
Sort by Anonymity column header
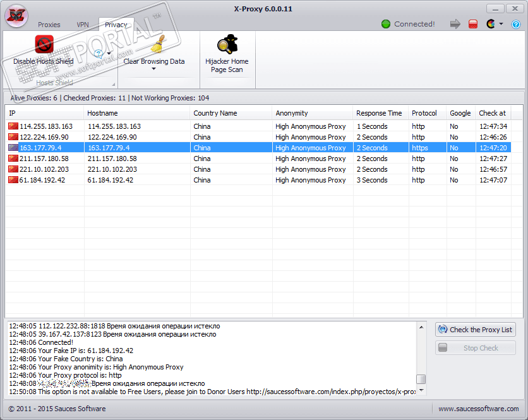pos(313,113)
